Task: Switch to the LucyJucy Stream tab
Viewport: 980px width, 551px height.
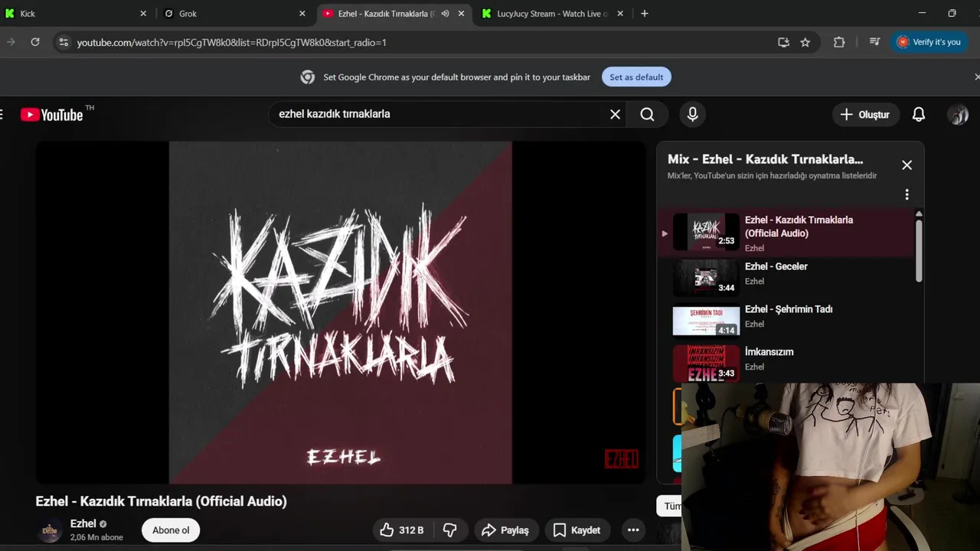Action: (x=553, y=14)
